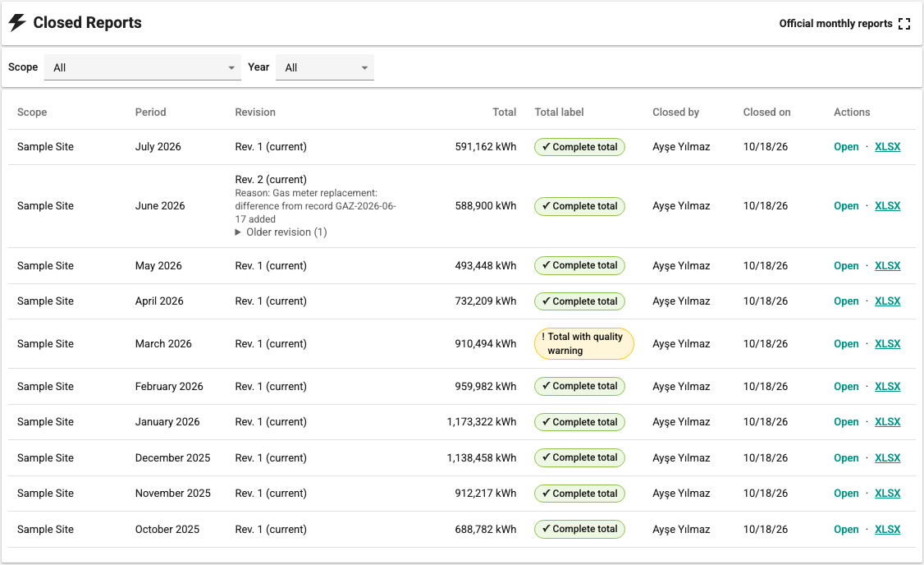Click the 910,494 kWh total value

486,344
